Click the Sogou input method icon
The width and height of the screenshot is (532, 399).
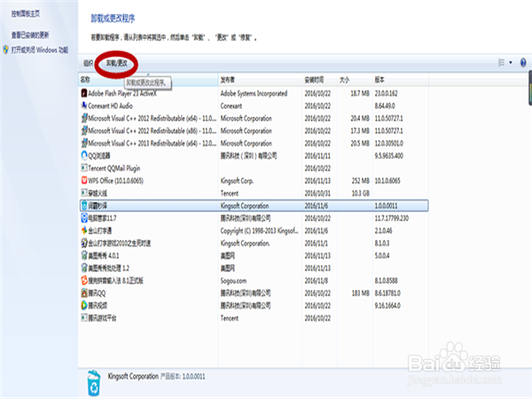[x=84, y=280]
